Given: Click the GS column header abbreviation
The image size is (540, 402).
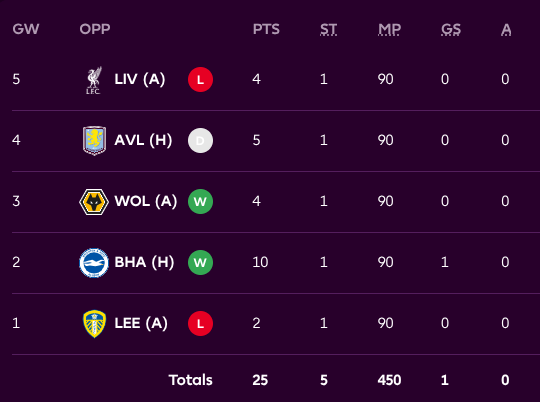Looking at the screenshot, I should (x=451, y=29).
